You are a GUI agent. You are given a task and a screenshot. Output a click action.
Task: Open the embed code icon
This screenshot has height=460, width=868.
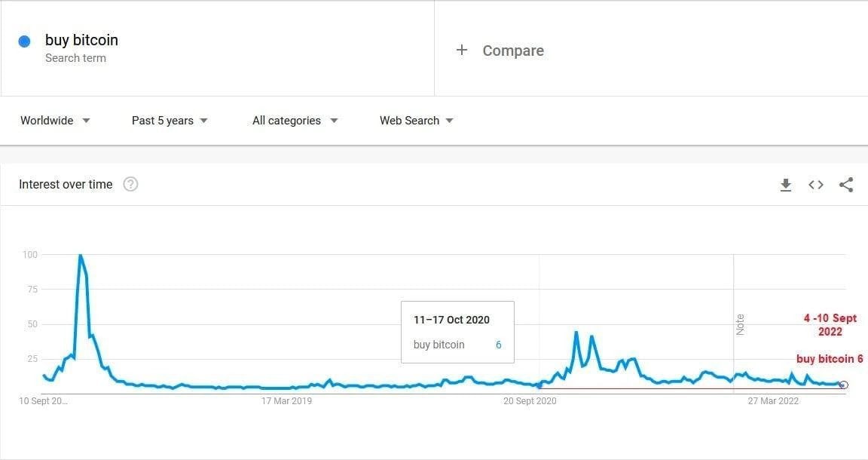pos(816,185)
